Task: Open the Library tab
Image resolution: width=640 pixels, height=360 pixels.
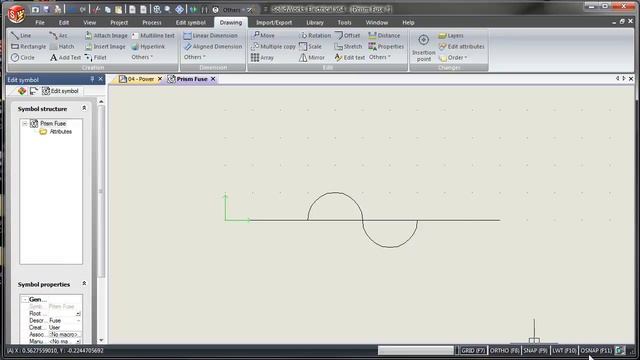Action: (315, 22)
